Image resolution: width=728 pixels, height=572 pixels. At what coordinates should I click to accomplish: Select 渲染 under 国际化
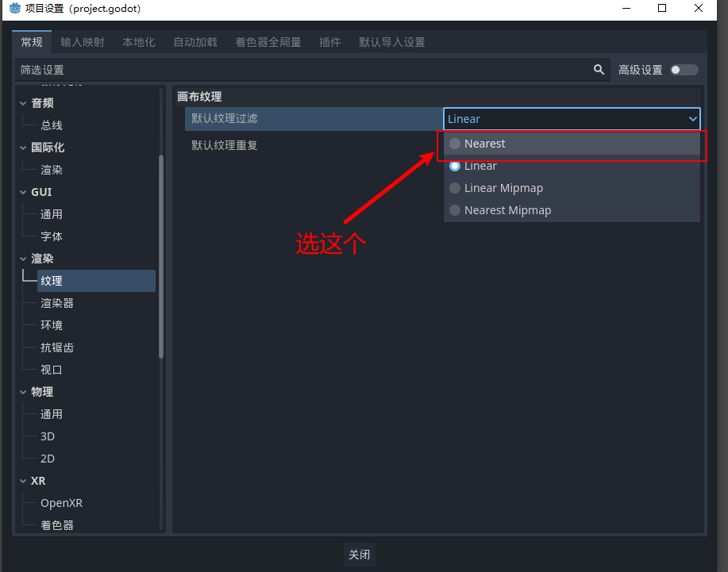51,170
